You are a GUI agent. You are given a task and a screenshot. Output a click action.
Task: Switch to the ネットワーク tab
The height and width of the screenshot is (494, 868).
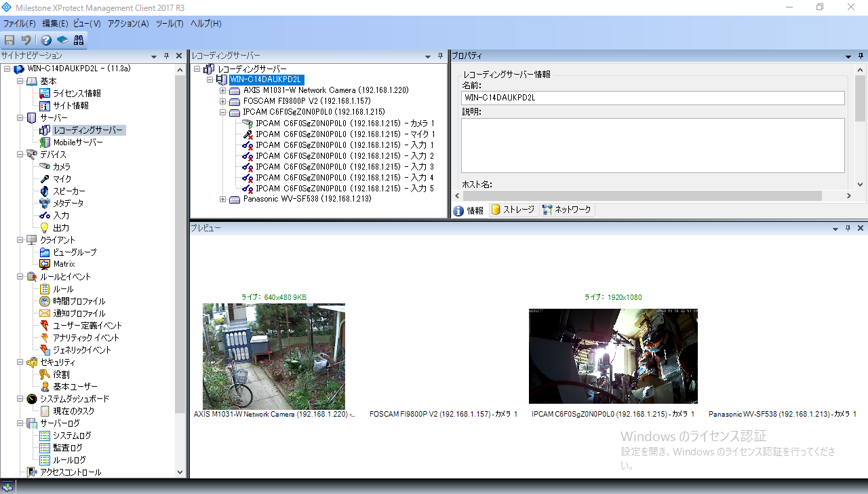point(567,210)
